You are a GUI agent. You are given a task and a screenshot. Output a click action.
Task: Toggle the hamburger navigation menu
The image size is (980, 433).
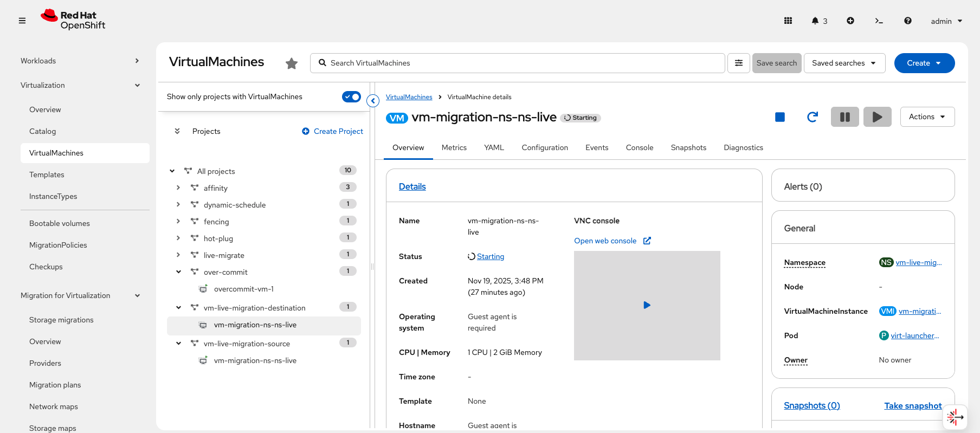22,21
